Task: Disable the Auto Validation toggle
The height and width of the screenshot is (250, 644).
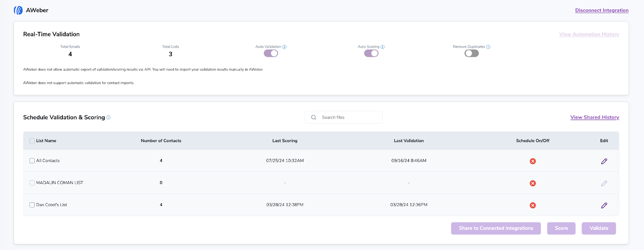Action: click(x=271, y=53)
